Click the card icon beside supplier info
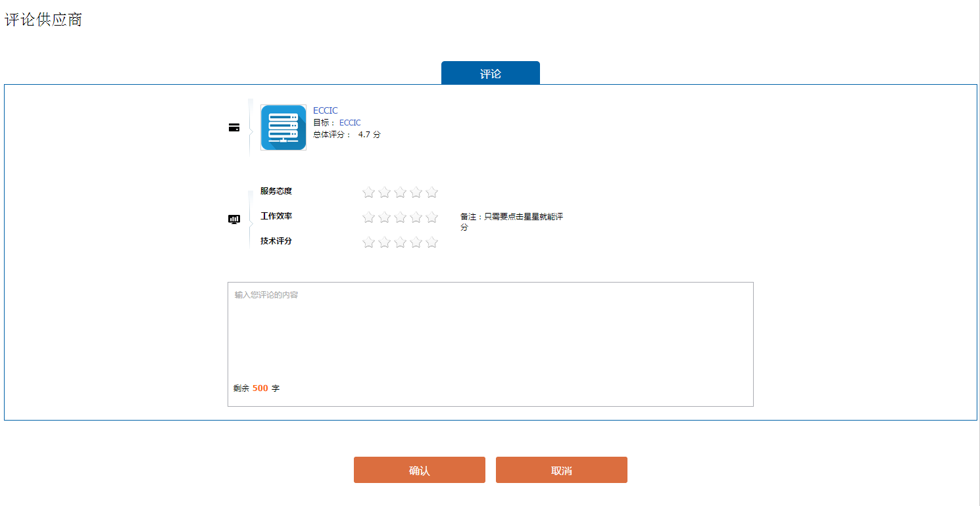The image size is (980, 506). click(x=234, y=127)
